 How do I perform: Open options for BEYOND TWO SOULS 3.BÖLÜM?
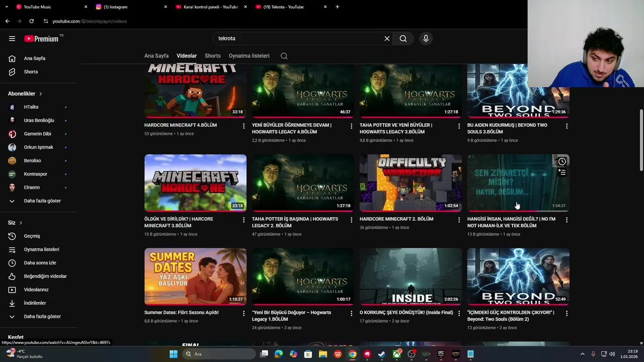(567, 126)
